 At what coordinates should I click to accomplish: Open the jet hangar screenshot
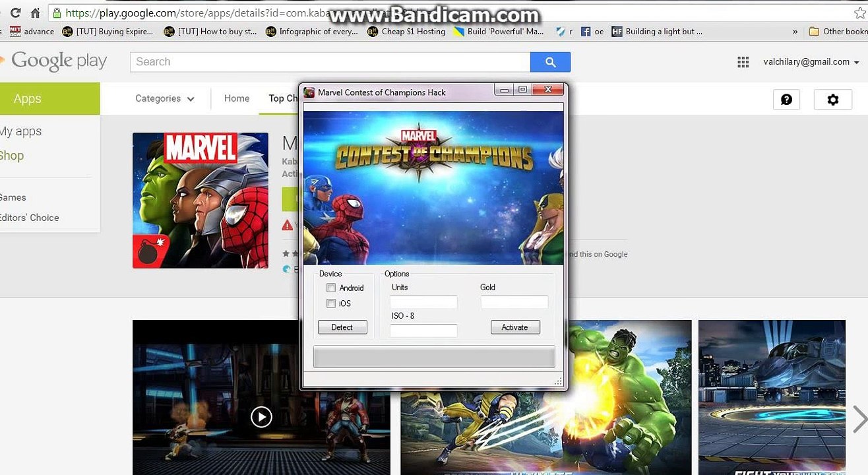click(x=772, y=397)
